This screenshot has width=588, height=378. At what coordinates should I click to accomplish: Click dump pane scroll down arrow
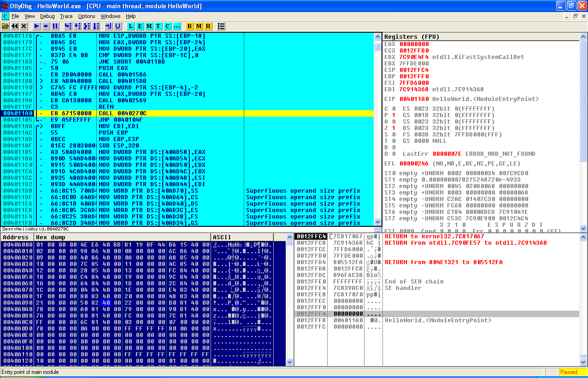(x=289, y=362)
